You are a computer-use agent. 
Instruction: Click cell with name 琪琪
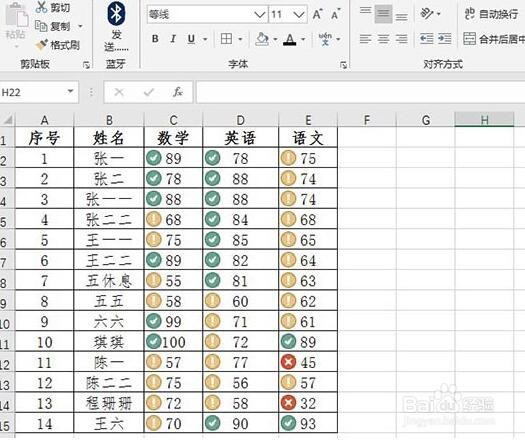point(108,342)
